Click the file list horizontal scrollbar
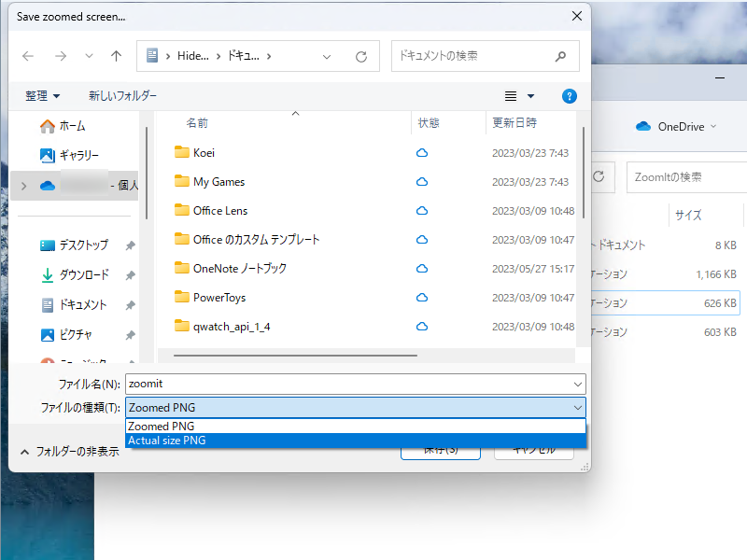The image size is (747, 560). click(x=295, y=356)
